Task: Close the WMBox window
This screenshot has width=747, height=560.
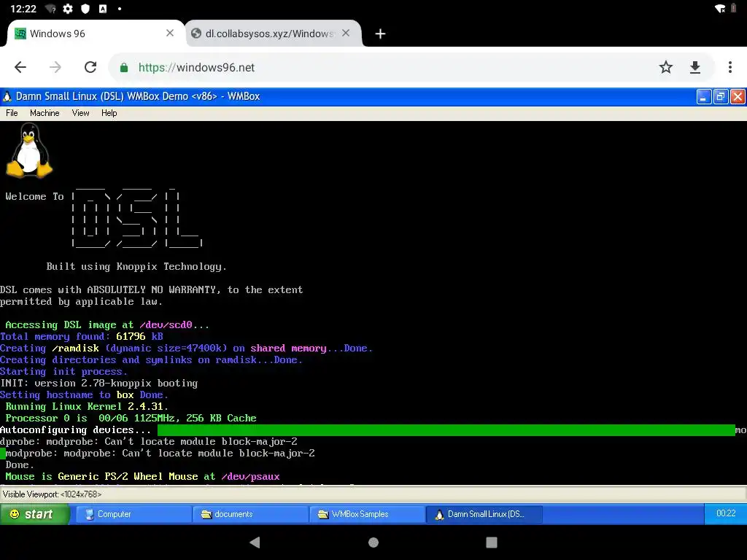Action: [x=738, y=97]
